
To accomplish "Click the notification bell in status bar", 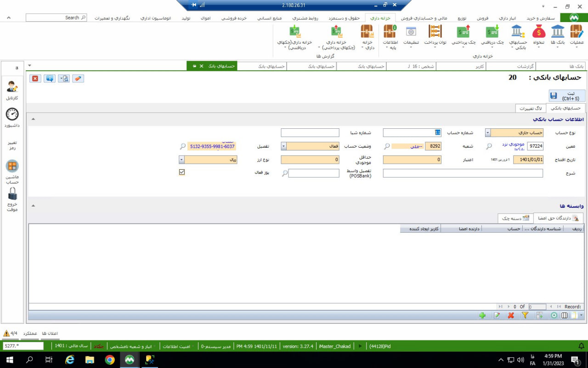I will point(581,346).
